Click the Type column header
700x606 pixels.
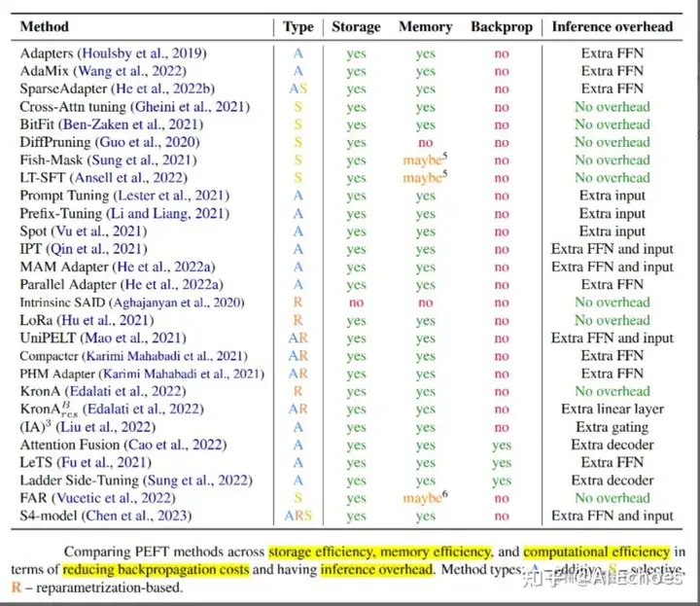[298, 27]
